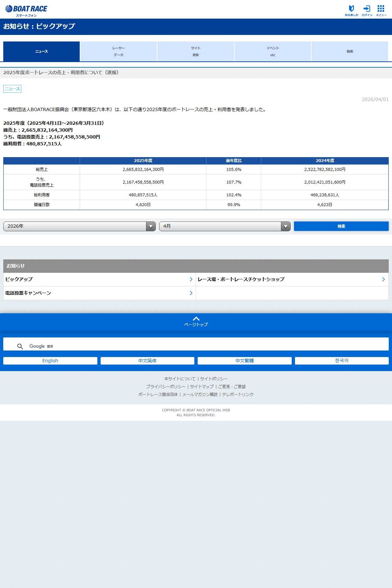Viewport: 392px width, 588px height.
Task: Click the chevron next to ピックアップ
Action: coord(191,279)
